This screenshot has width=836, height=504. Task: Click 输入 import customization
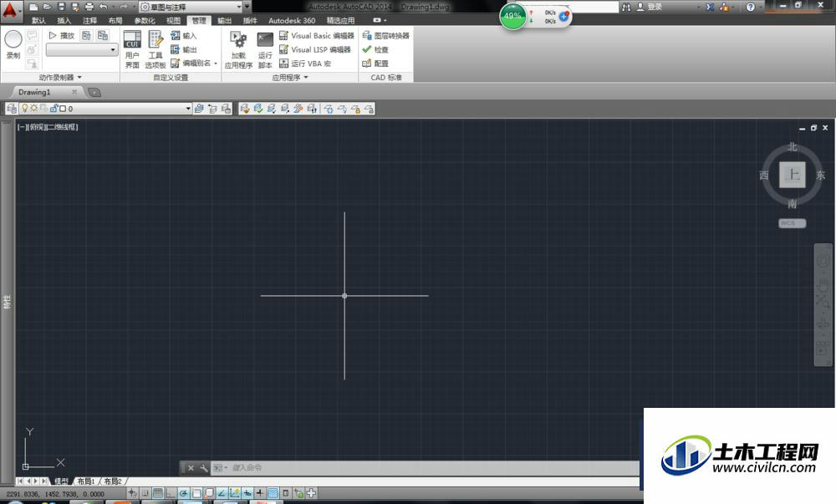tap(183, 36)
